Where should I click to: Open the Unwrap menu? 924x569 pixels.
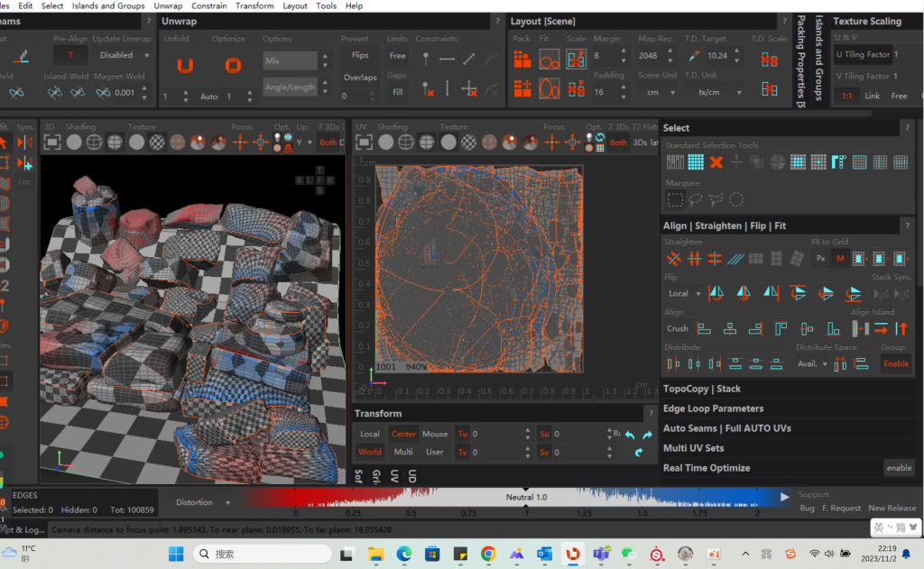168,6
